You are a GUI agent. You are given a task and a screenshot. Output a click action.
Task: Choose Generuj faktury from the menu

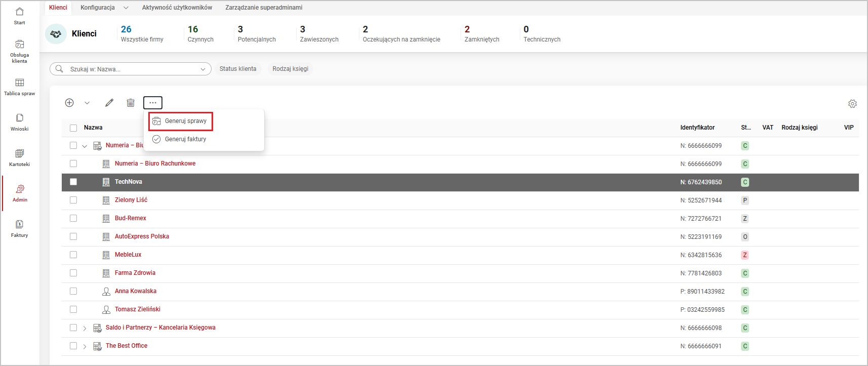[x=185, y=139]
